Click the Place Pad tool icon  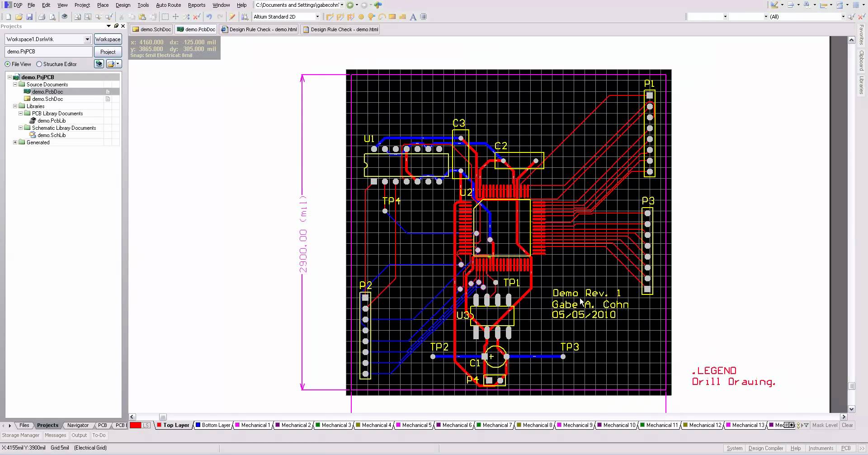[x=361, y=17]
